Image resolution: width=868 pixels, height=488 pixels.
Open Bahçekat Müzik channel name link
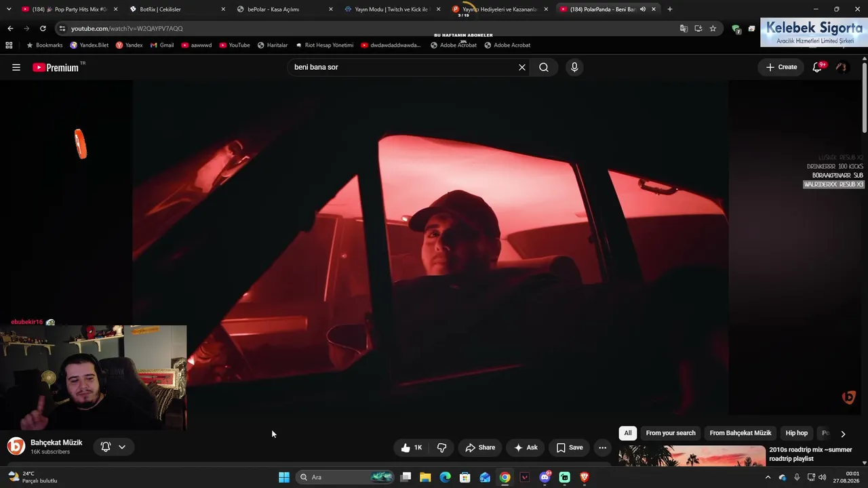click(x=56, y=443)
